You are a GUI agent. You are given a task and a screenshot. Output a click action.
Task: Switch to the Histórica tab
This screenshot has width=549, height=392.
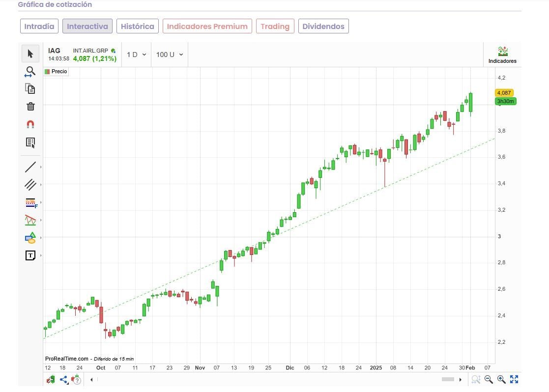138,27
